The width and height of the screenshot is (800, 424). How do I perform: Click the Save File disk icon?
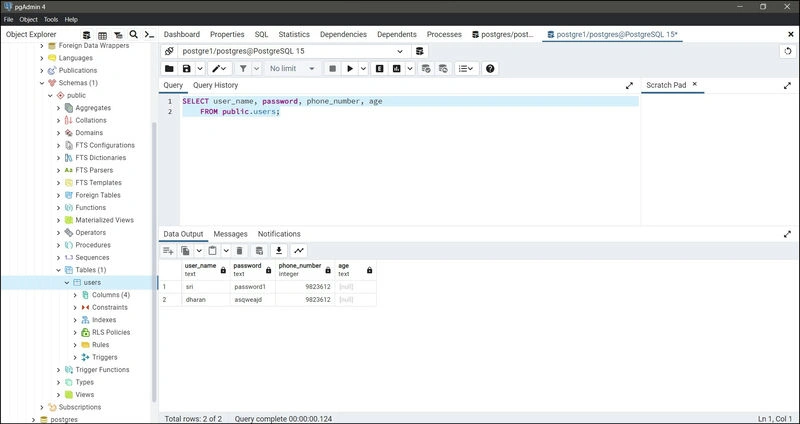coord(187,68)
